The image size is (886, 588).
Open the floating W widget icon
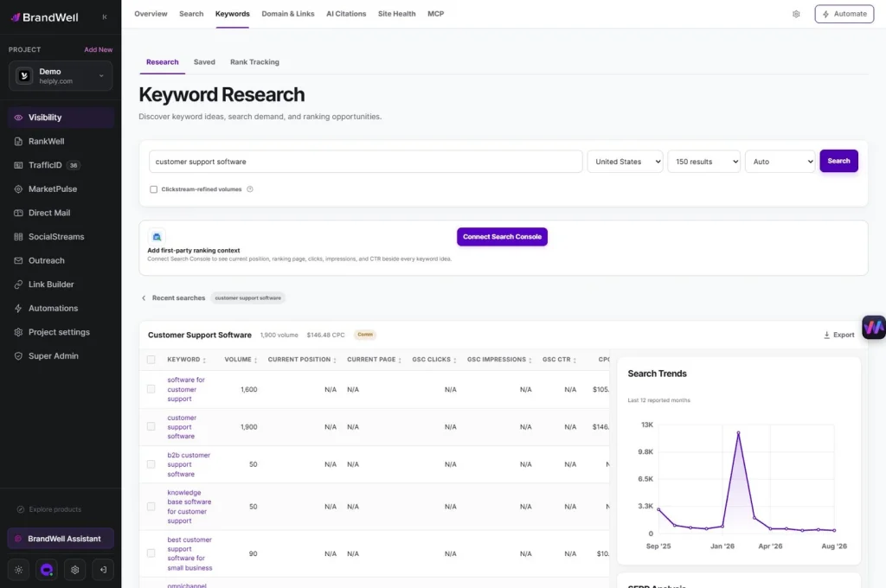[x=874, y=327]
